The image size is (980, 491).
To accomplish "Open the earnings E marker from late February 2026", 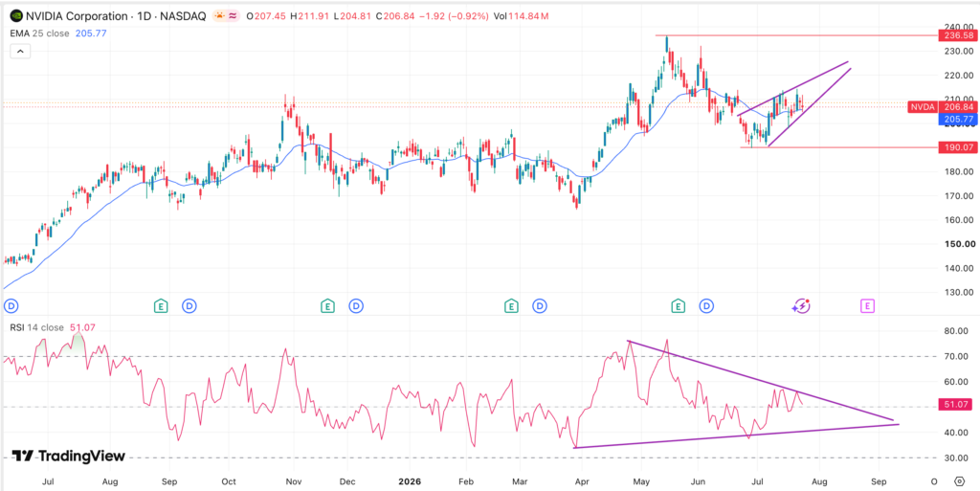I will (511, 306).
